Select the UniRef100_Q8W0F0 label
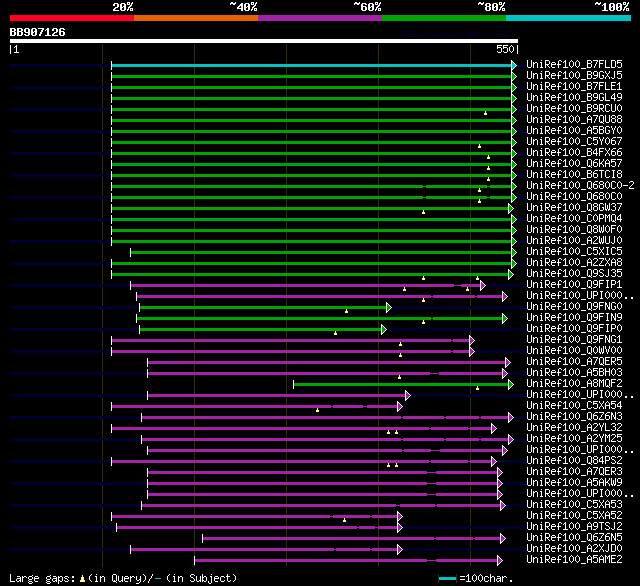The image size is (640, 586). 574,230
